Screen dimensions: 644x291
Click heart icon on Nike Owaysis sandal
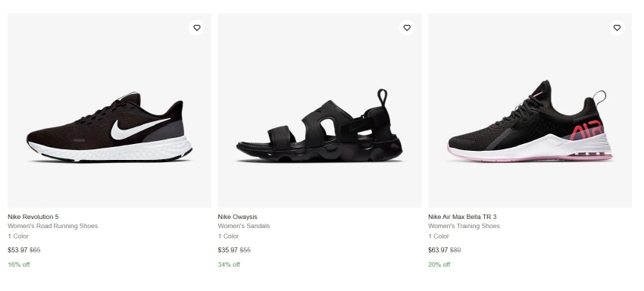[x=407, y=27]
